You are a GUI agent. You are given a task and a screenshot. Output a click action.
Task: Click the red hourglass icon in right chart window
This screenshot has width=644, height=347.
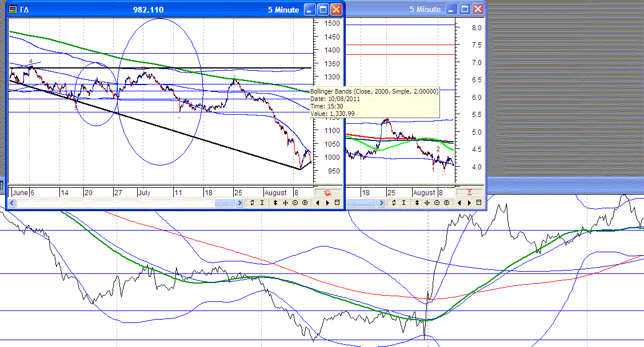(x=470, y=192)
